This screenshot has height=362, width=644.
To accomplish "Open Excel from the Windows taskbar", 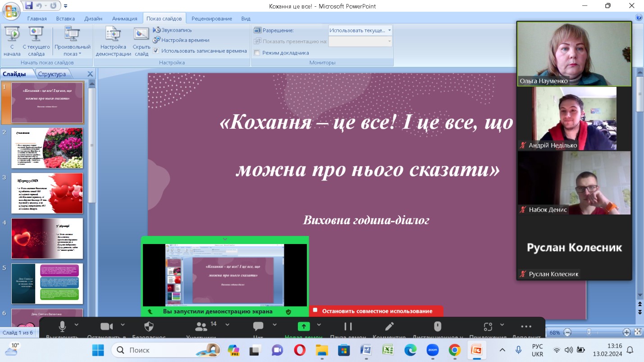I will (x=388, y=350).
